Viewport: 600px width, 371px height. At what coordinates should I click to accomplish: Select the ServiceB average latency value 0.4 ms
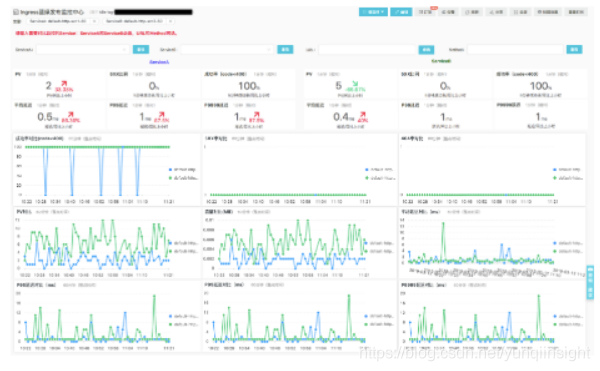coord(343,117)
